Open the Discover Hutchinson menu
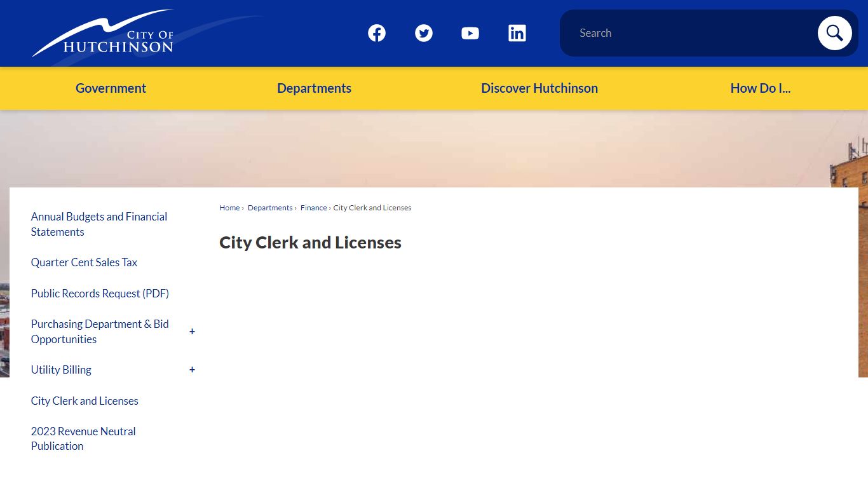Image resolution: width=868 pixels, height=488 pixels. (x=539, y=88)
